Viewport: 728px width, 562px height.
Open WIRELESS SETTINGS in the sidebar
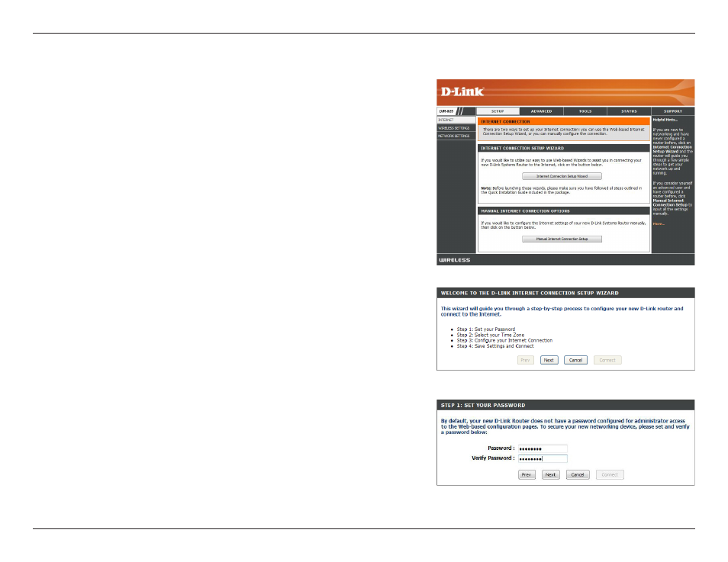(456, 128)
